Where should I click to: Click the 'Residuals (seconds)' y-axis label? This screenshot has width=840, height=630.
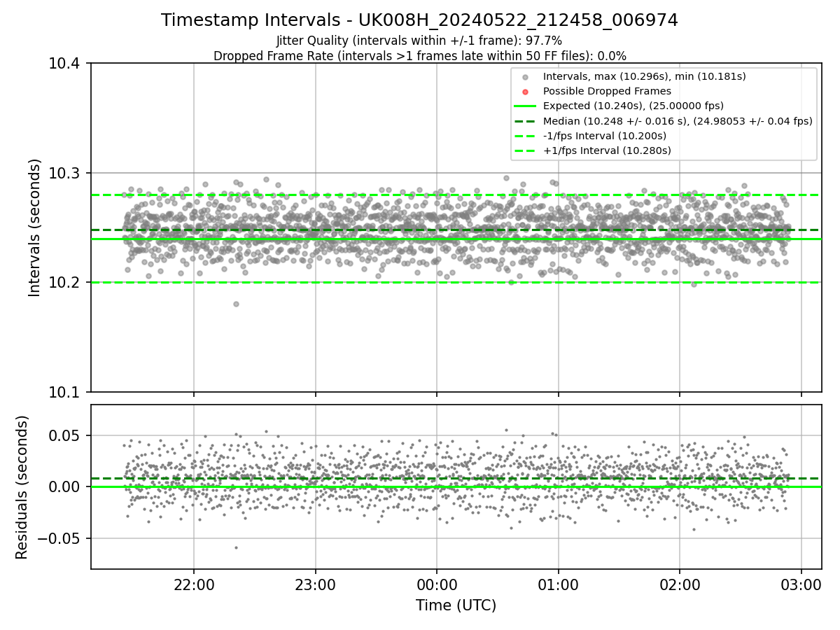coord(22,487)
